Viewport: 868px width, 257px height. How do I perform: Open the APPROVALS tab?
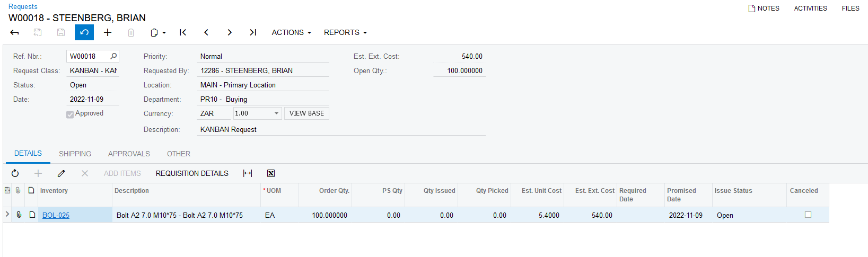pyautogui.click(x=129, y=154)
